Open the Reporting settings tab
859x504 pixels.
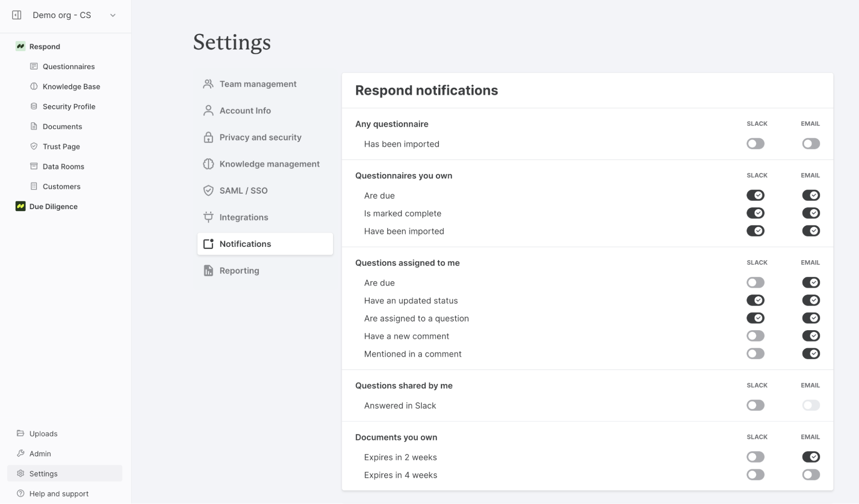(x=265, y=270)
